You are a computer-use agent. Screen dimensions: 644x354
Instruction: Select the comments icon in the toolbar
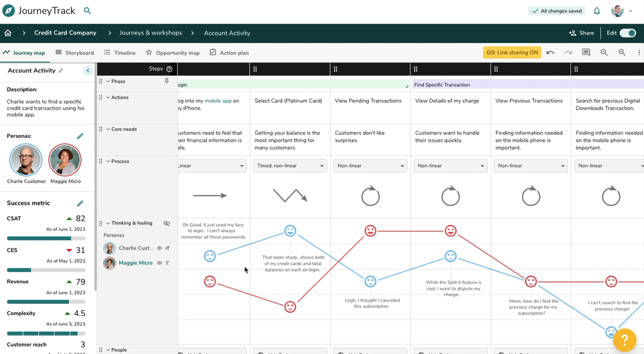pos(586,52)
